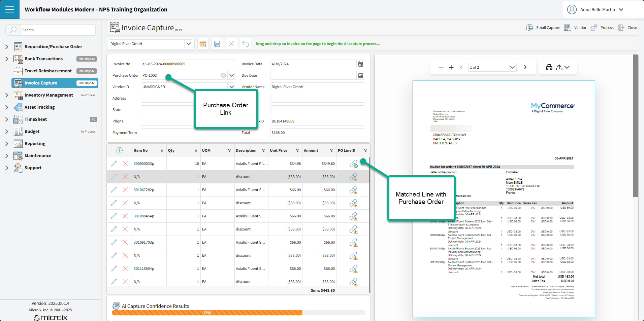Click the AI Capture Confidence progress bar

point(238,313)
